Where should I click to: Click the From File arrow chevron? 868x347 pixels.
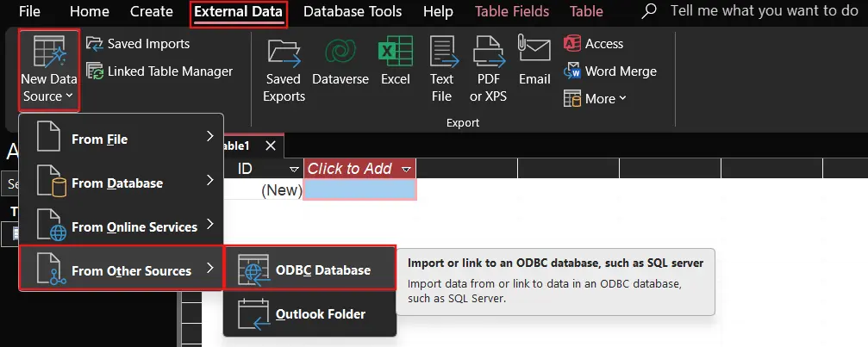tap(209, 137)
